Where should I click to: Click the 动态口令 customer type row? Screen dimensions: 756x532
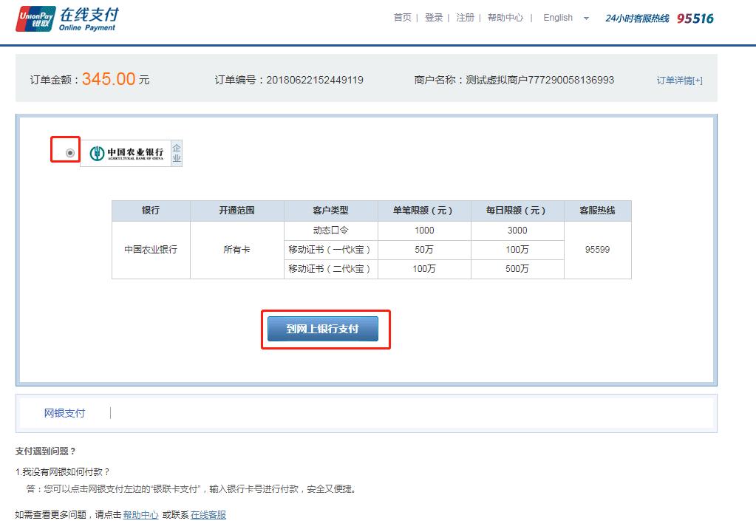(330, 231)
